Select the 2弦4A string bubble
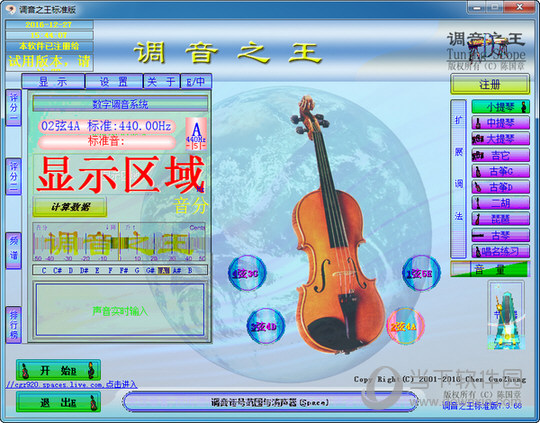Screen dimensions: 540x423 point(405,326)
